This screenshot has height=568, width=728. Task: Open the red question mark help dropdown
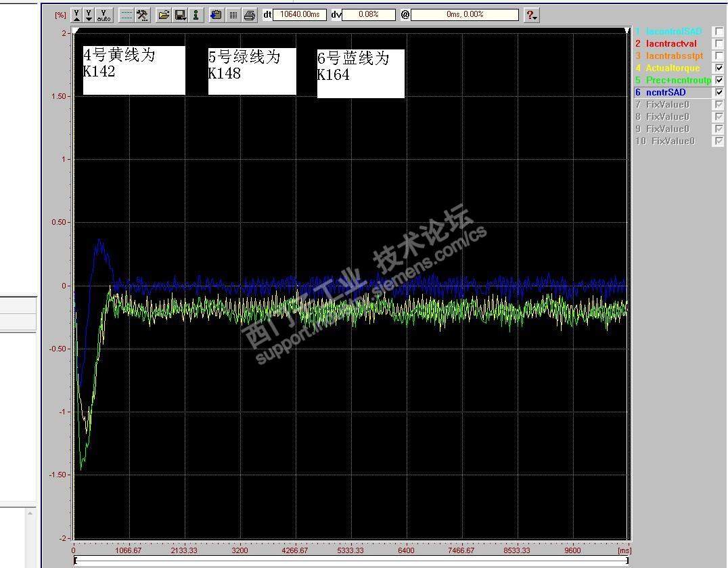coord(532,16)
